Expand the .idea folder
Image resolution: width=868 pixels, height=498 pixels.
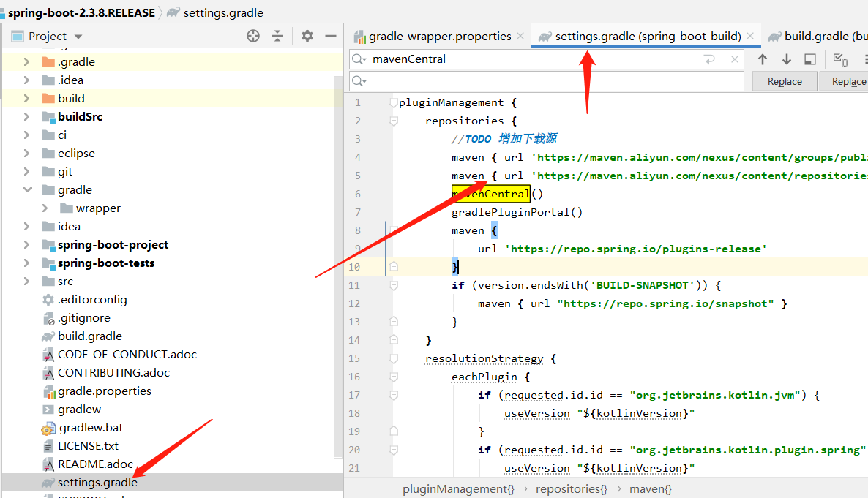(26, 80)
